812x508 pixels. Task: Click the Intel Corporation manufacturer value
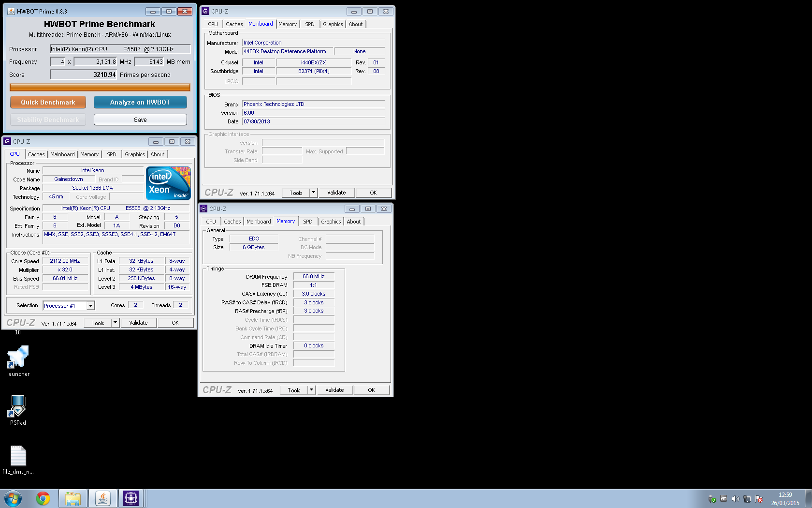tap(313, 43)
